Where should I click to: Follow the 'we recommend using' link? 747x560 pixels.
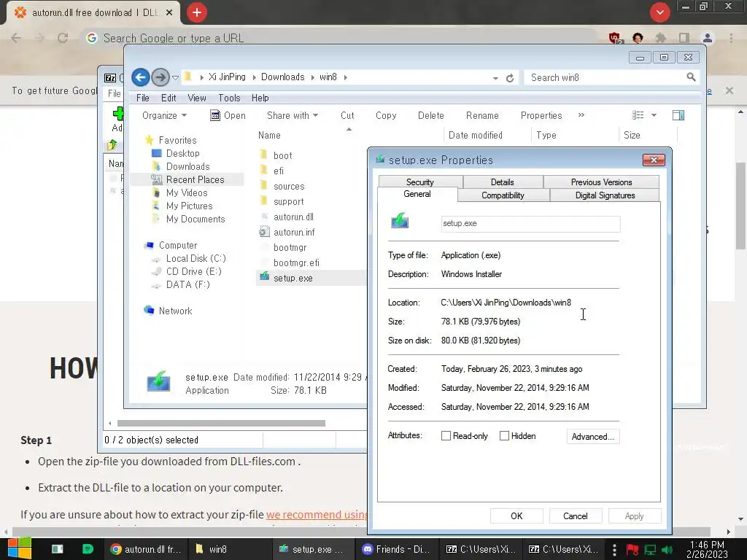click(x=317, y=515)
